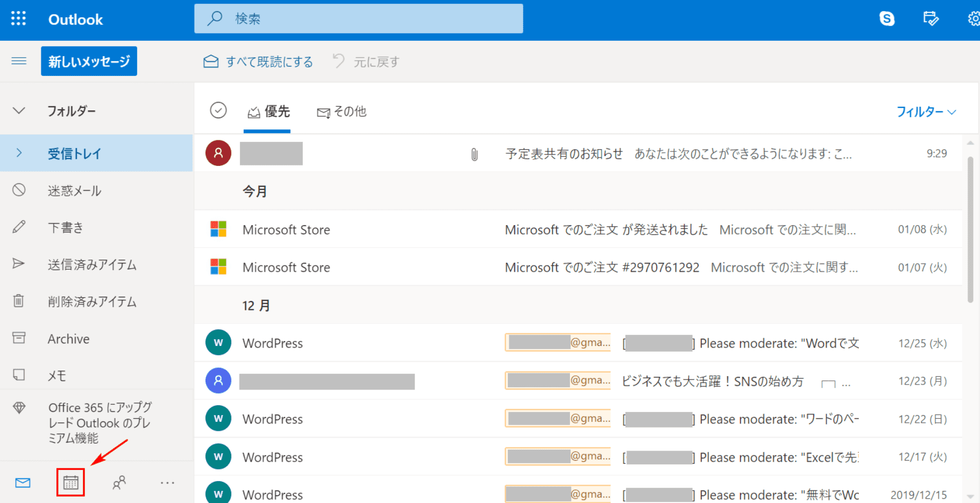The height and width of the screenshot is (503, 980).
Task: Click the scrollbar down arrow
Action: 971,496
